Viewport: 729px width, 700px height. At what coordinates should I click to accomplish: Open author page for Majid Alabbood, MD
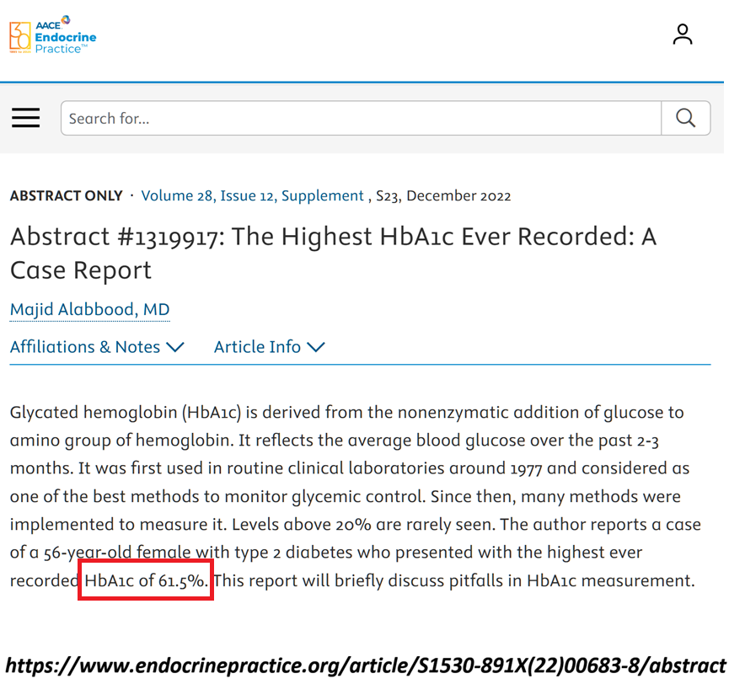tap(89, 309)
